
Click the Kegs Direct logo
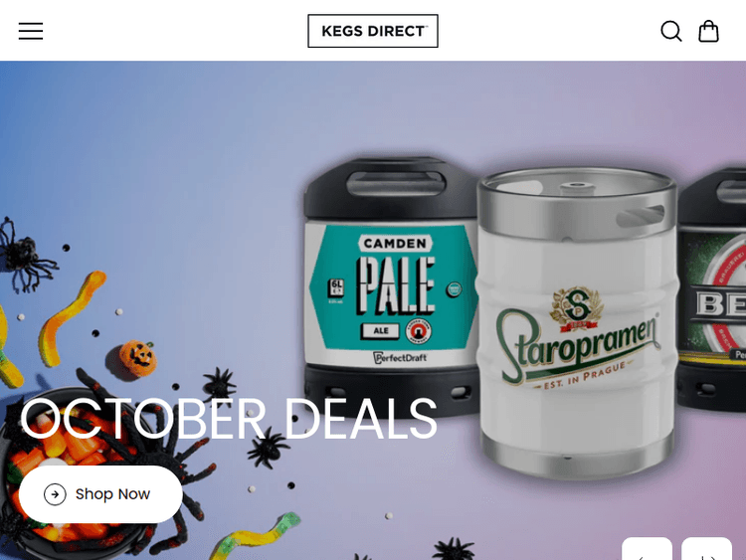tap(373, 31)
